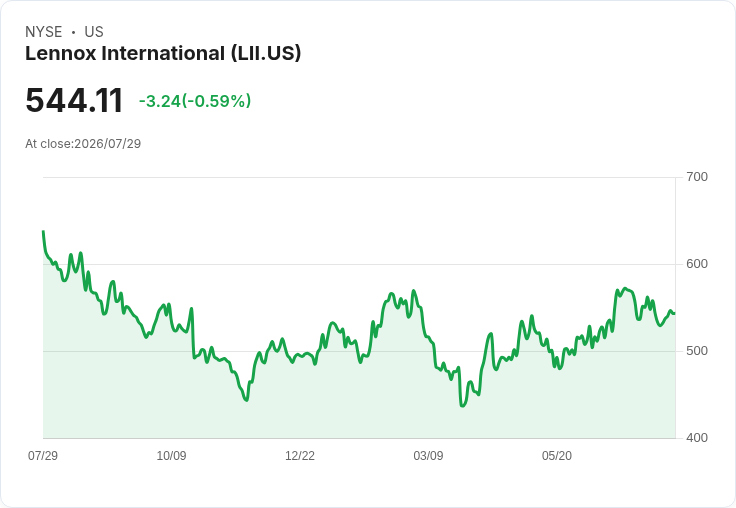Click the chart line's starting point near 640
Viewport: 736px width, 508px height.
coord(44,231)
